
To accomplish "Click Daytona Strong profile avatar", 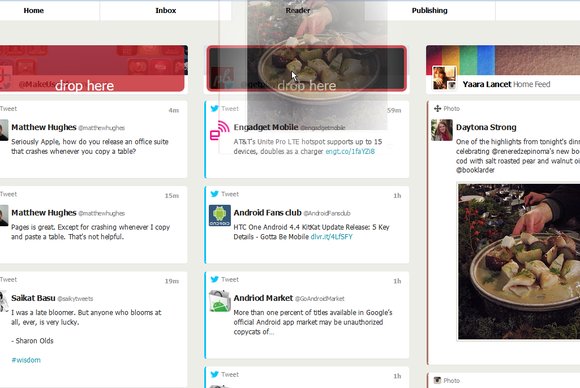I will click(x=442, y=130).
